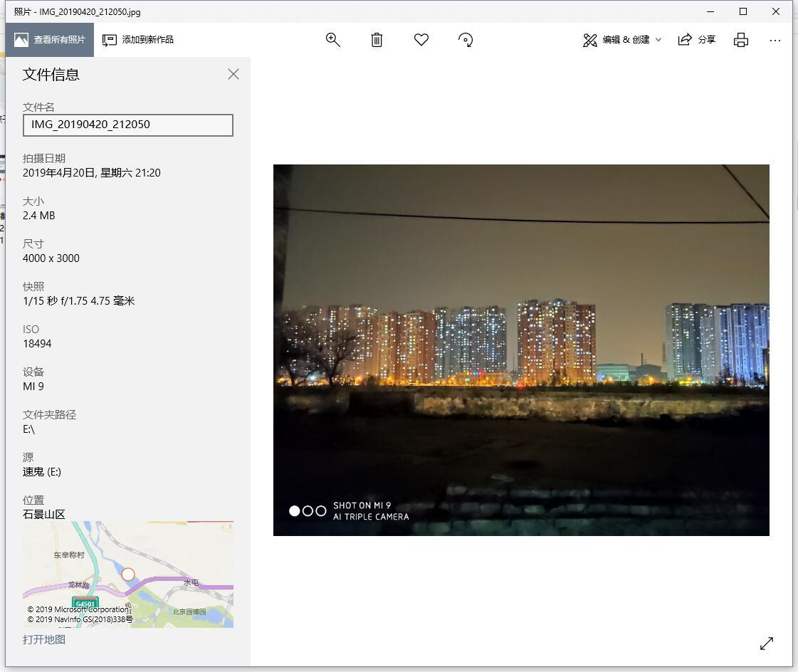Click 添加到新作品 in the toolbar
Screen dimensions: 798x672
click(138, 40)
